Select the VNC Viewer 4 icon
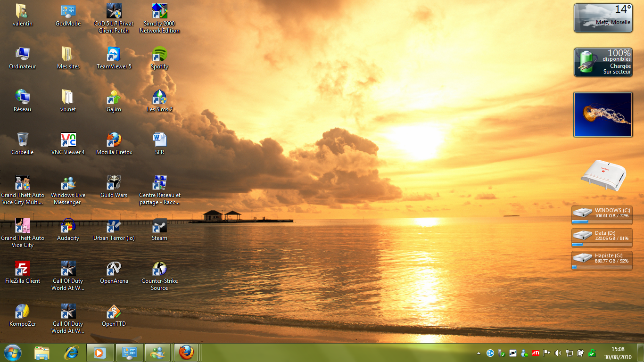This screenshot has width=644, height=362. pos(68,140)
